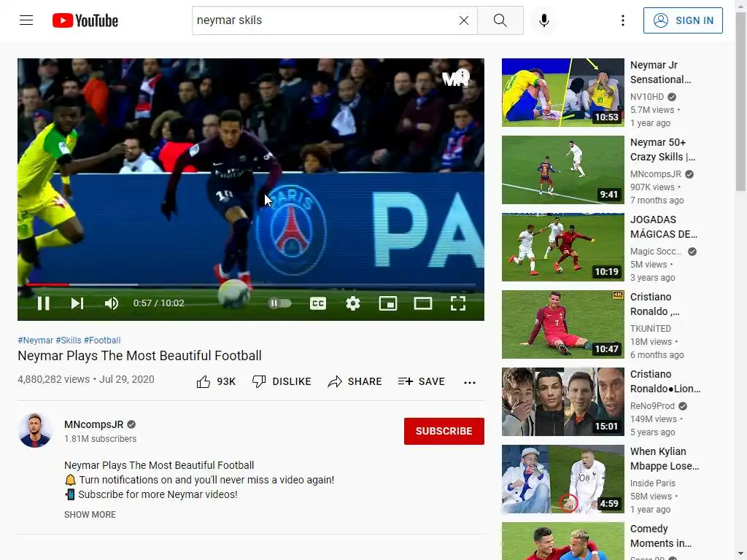Open the #Skills hashtag

pos(69,341)
